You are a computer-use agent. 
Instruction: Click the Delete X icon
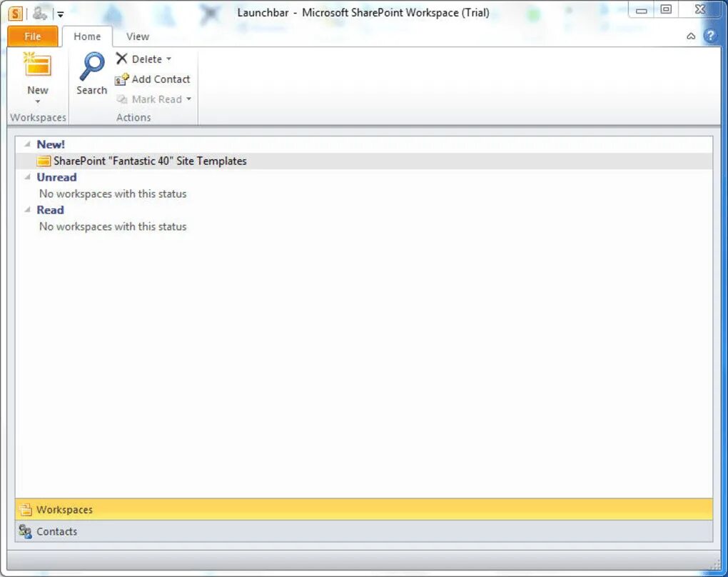coord(121,59)
